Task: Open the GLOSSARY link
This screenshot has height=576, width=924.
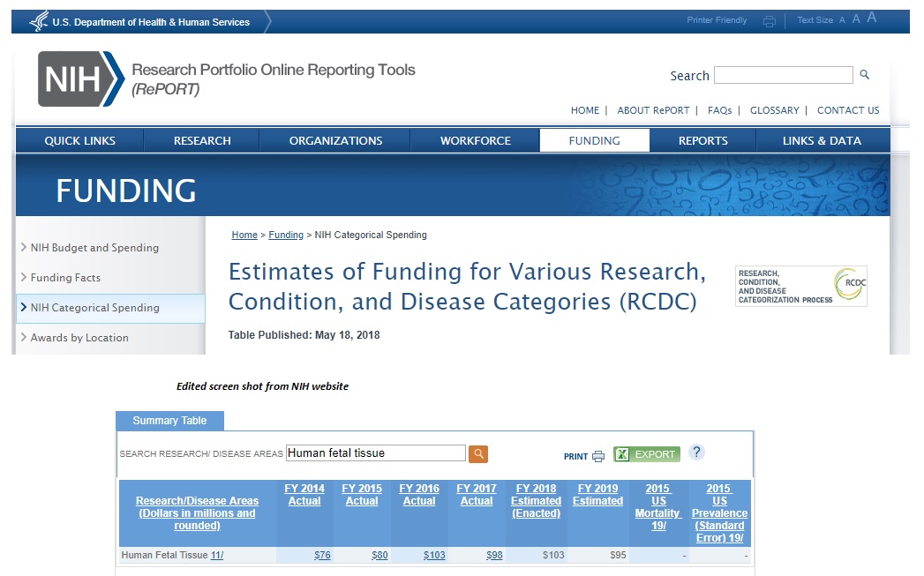Action: (x=774, y=110)
